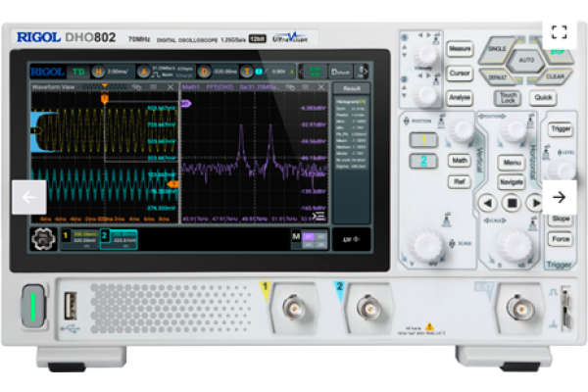
Task: Toggle channel 1 yellow button
Action: pyautogui.click(x=423, y=140)
